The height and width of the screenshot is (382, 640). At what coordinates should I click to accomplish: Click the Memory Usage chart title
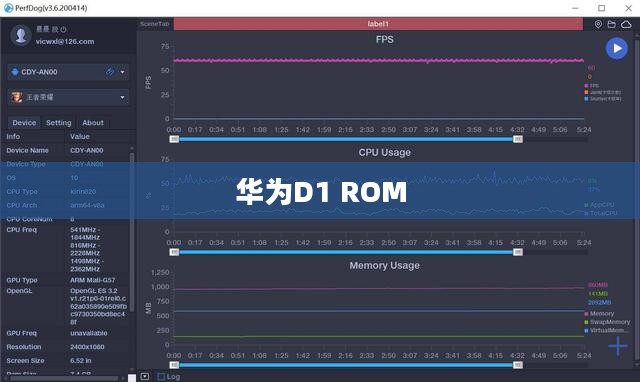pyautogui.click(x=384, y=266)
